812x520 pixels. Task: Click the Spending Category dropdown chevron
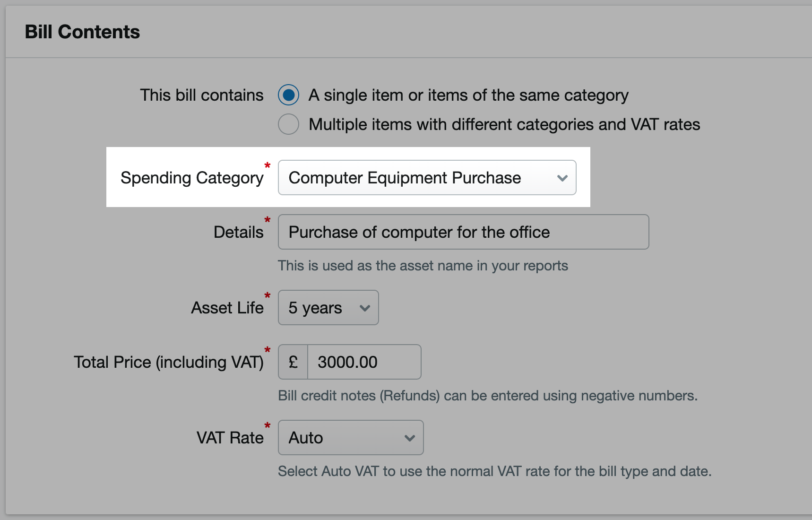(x=562, y=178)
